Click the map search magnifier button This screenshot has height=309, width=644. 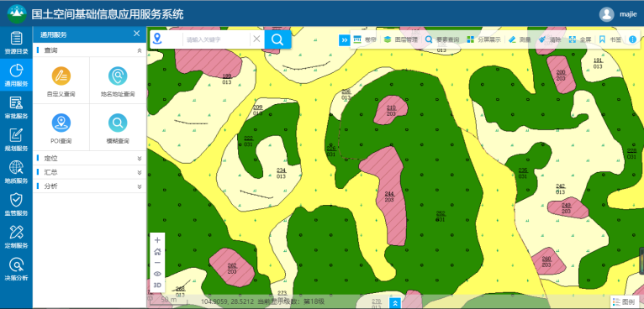pos(277,39)
